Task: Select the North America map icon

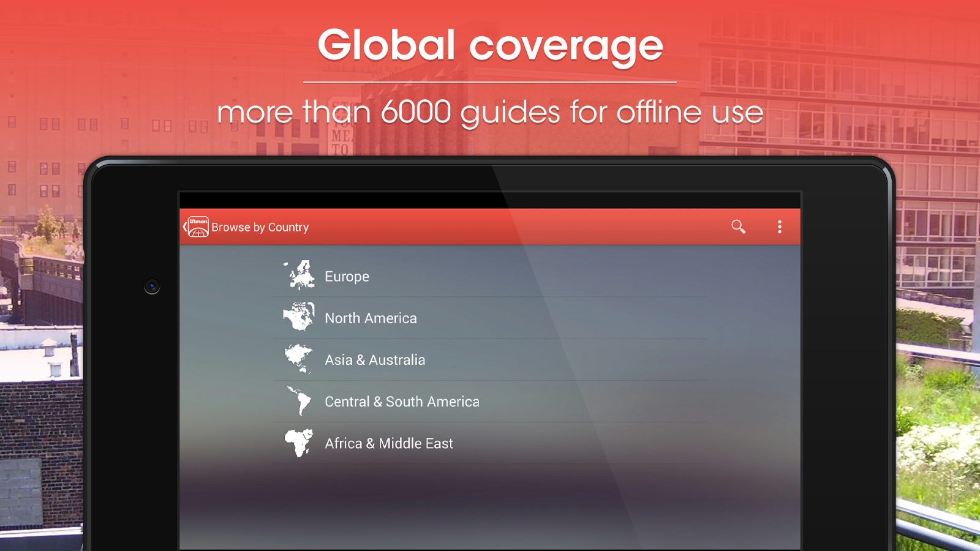Action: pyautogui.click(x=299, y=317)
